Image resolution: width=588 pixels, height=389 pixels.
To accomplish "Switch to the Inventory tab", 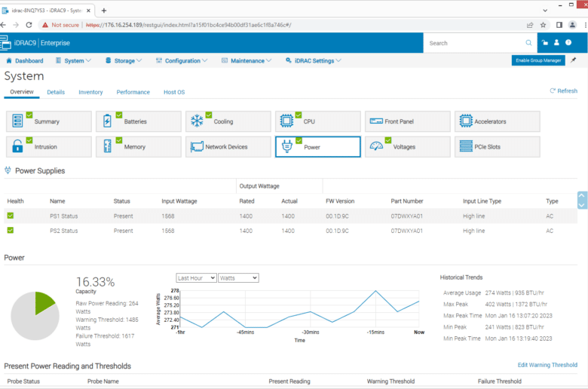I will tap(90, 92).
